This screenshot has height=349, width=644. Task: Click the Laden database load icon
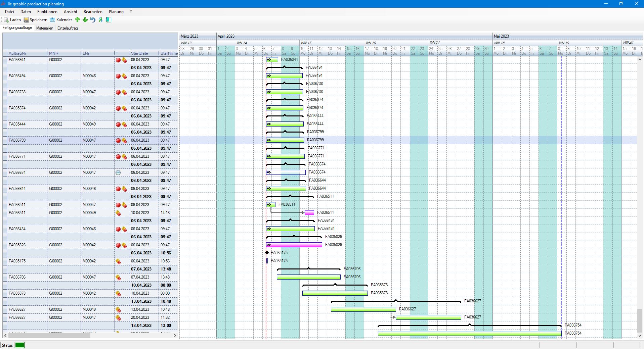point(6,20)
